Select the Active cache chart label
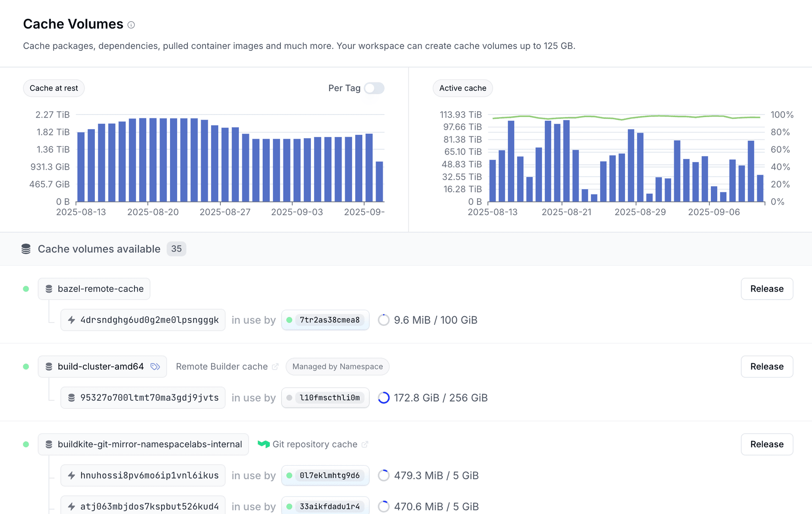This screenshot has width=812, height=514. tap(462, 88)
